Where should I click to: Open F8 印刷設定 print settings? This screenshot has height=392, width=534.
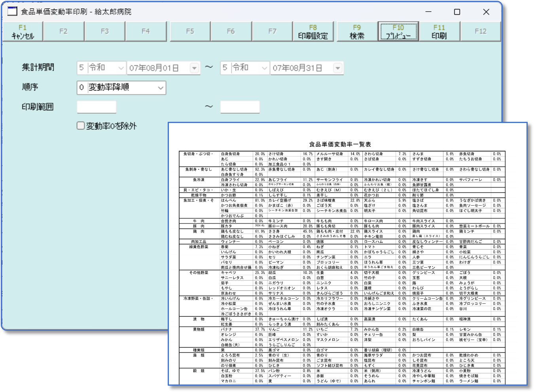tap(312, 32)
